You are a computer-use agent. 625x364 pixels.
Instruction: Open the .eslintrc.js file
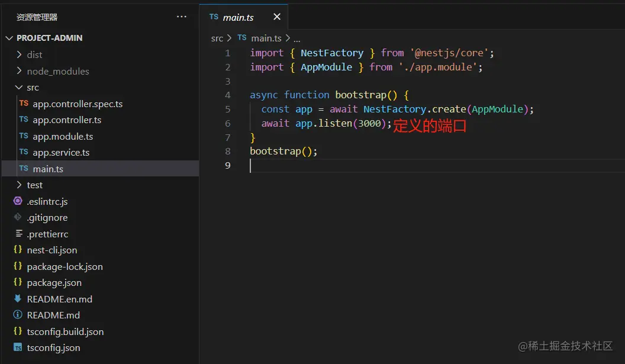(101, 201)
